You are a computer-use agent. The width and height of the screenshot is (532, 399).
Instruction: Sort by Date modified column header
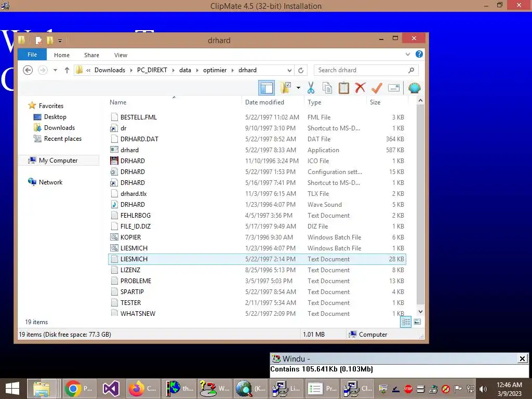(x=264, y=102)
